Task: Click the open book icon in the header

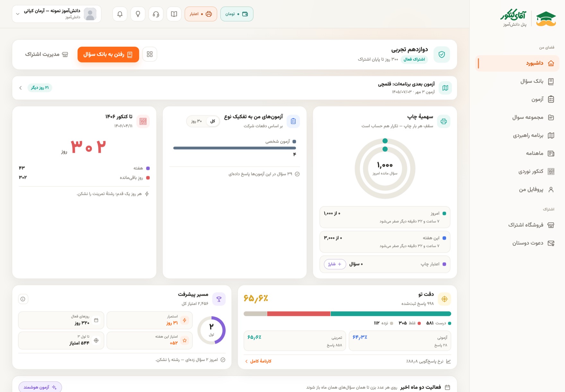Action: coord(174,14)
